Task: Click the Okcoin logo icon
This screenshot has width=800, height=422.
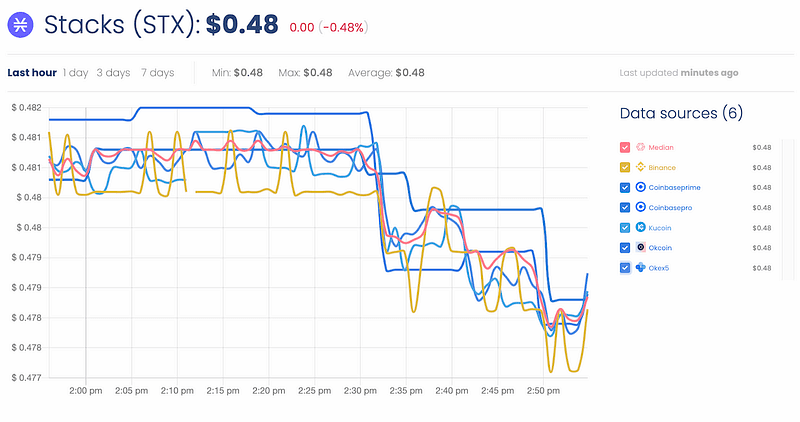Action: (641, 247)
